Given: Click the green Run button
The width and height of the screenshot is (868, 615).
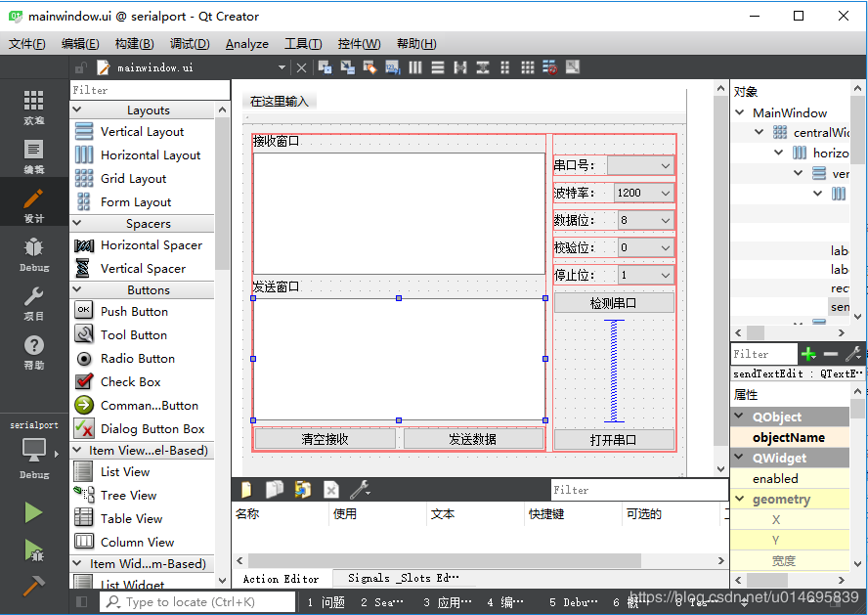Looking at the screenshot, I should point(33,512).
